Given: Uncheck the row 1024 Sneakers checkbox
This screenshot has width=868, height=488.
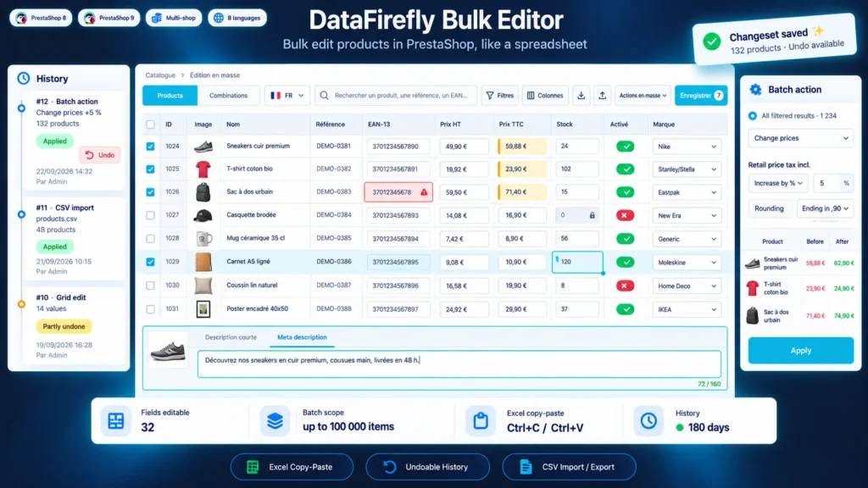Looking at the screenshot, I should click(151, 146).
